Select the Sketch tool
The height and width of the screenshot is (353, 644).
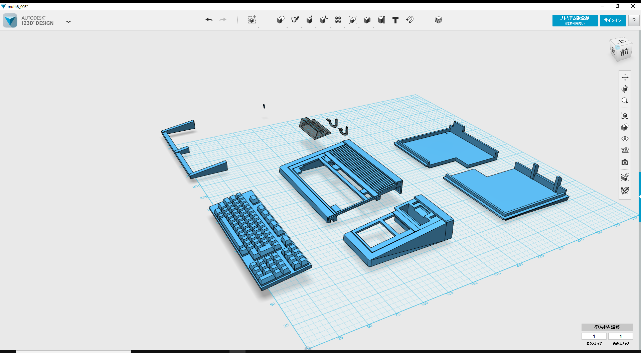pyautogui.click(x=295, y=20)
